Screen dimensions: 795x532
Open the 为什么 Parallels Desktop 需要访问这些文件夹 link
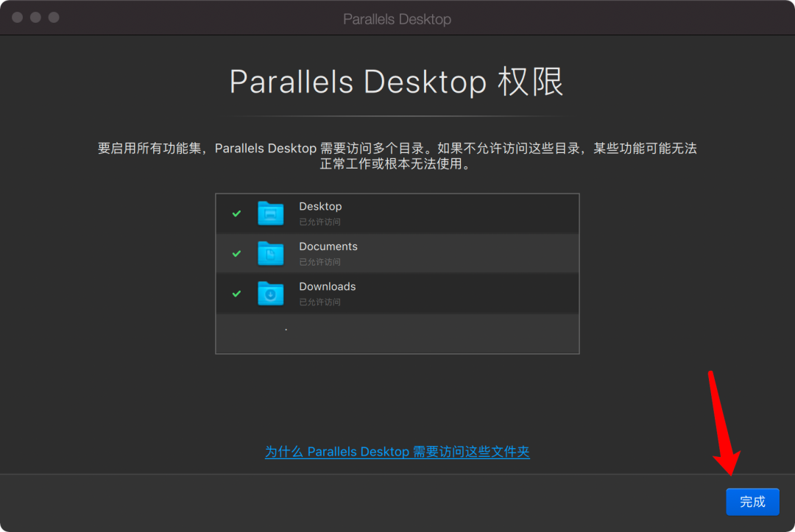point(397,452)
